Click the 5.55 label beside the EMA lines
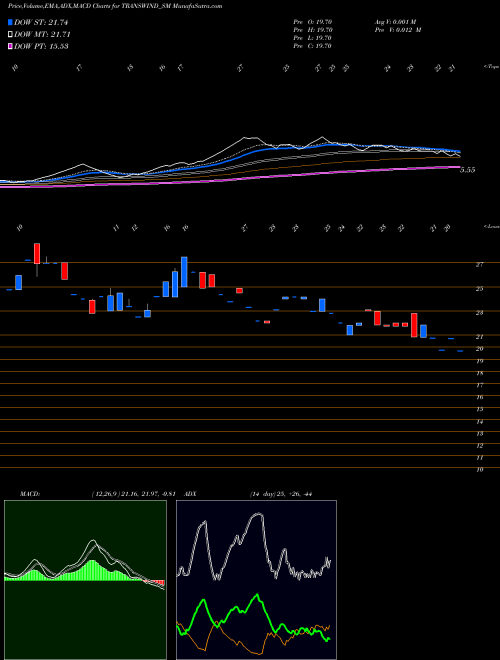 [x=468, y=170]
